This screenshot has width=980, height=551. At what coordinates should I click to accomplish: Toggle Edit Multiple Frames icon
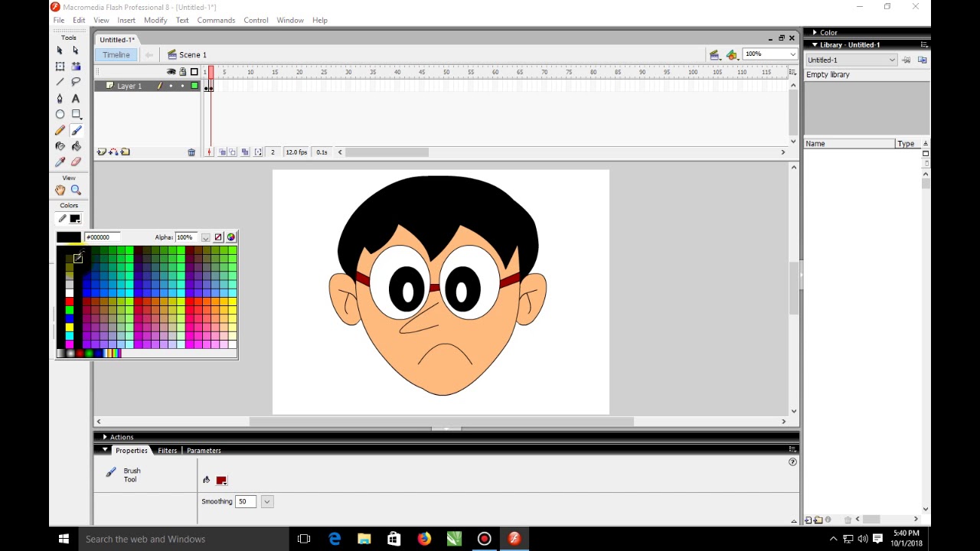[245, 152]
